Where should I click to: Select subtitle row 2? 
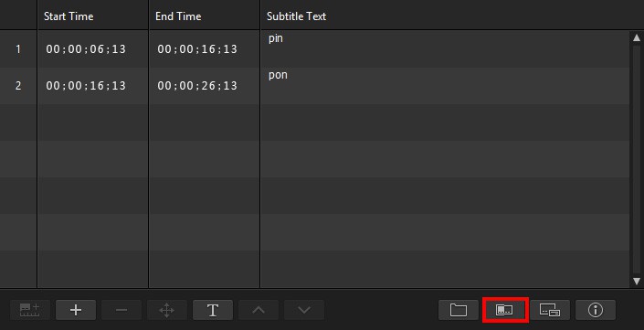[x=314, y=86]
